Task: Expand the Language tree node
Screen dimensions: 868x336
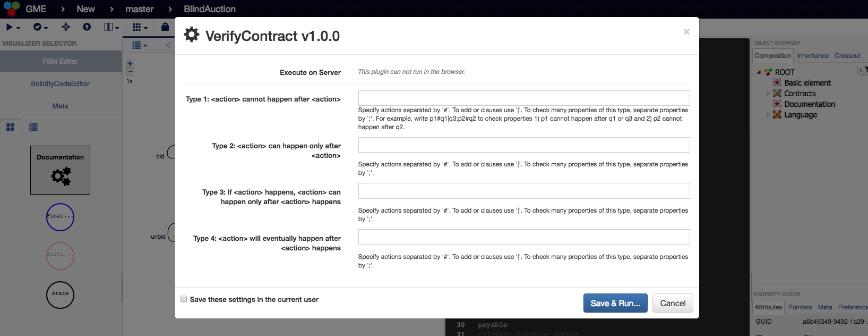Action: click(768, 115)
